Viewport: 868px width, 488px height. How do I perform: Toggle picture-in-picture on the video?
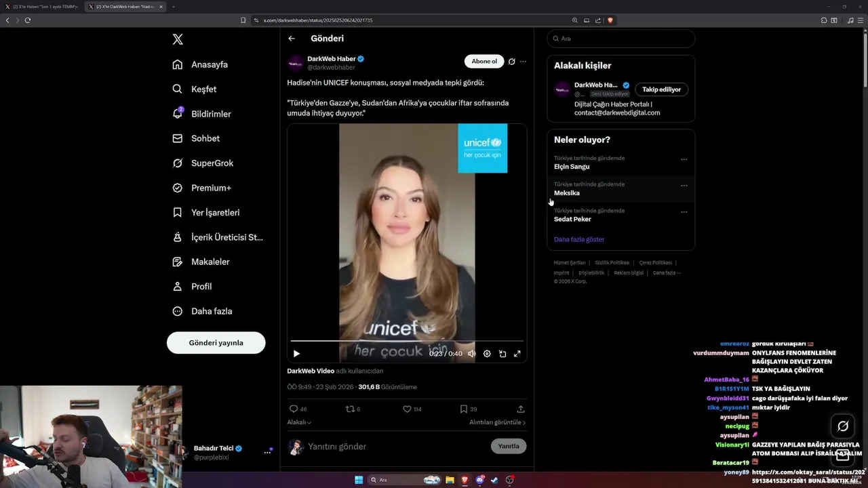[502, 354]
